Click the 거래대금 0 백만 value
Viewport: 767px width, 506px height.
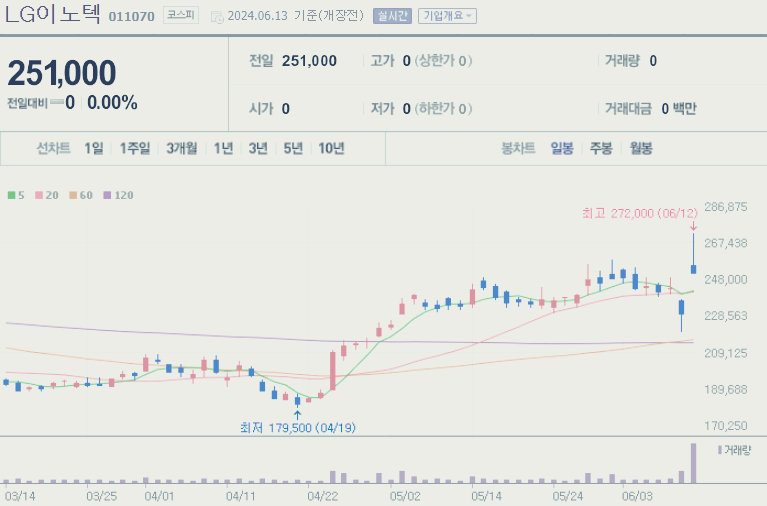click(x=678, y=109)
